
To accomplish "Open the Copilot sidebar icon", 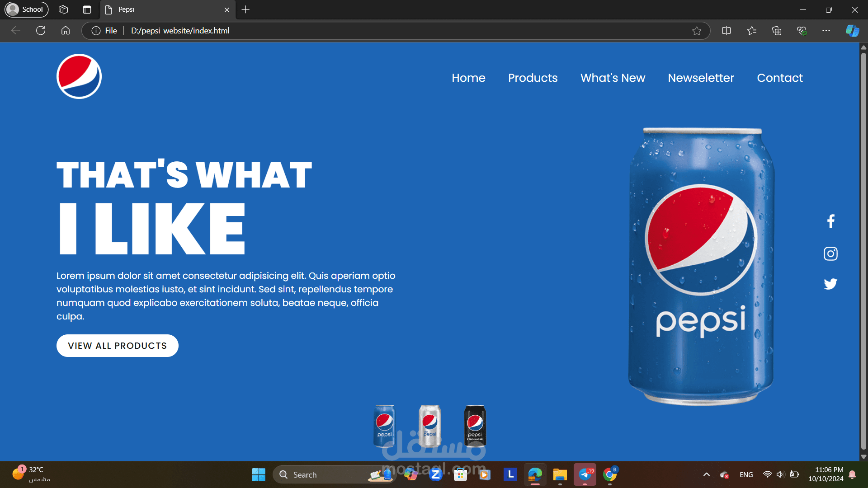I will [x=852, y=31].
